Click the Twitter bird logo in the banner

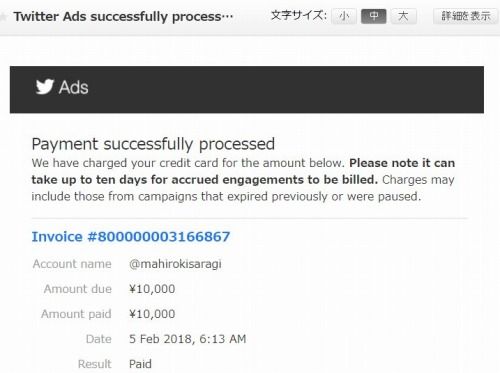[x=45, y=87]
